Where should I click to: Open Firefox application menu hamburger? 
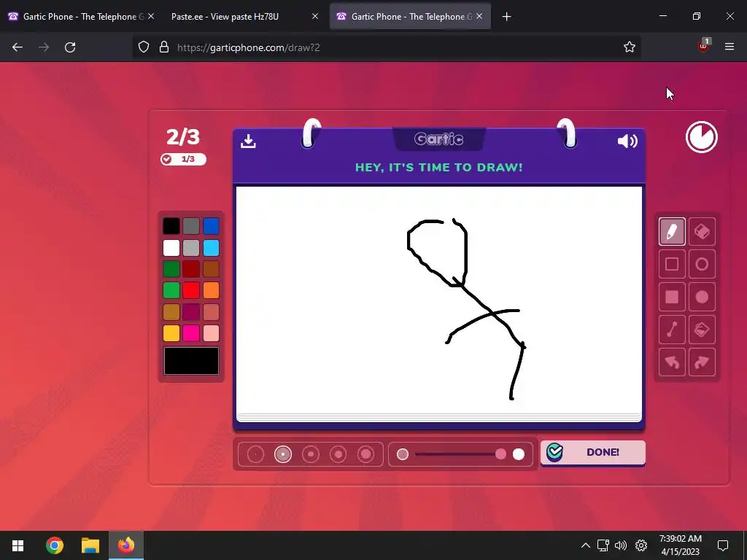(729, 47)
